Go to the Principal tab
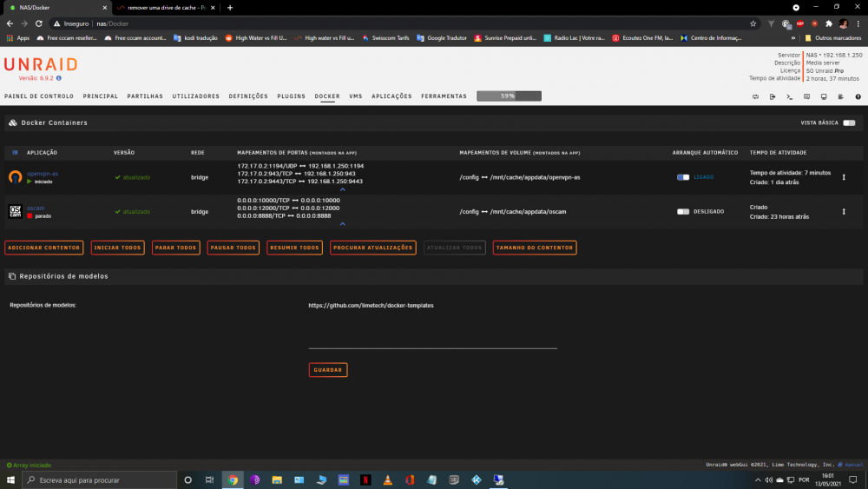Image resolution: width=868 pixels, height=489 pixels. pos(100,96)
